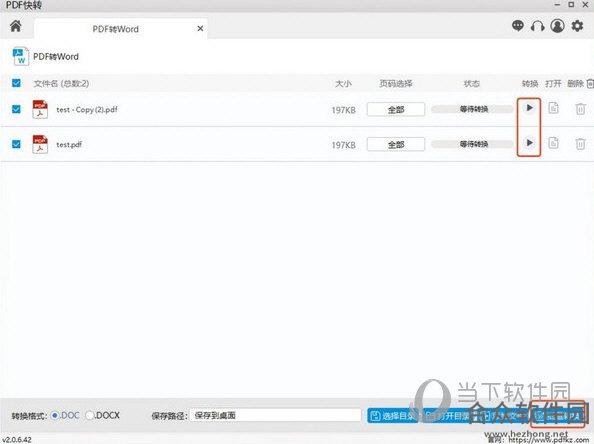Select file name test.pdf
594x444 pixels.
coord(69,144)
